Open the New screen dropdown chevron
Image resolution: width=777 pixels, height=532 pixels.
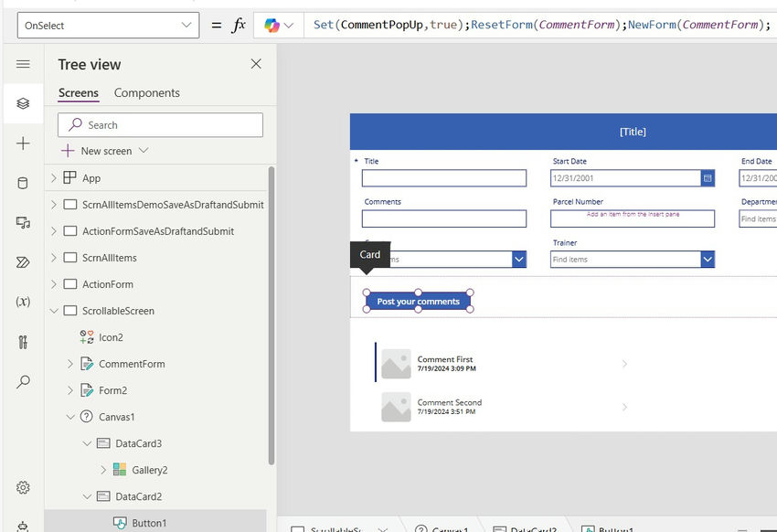(x=144, y=150)
